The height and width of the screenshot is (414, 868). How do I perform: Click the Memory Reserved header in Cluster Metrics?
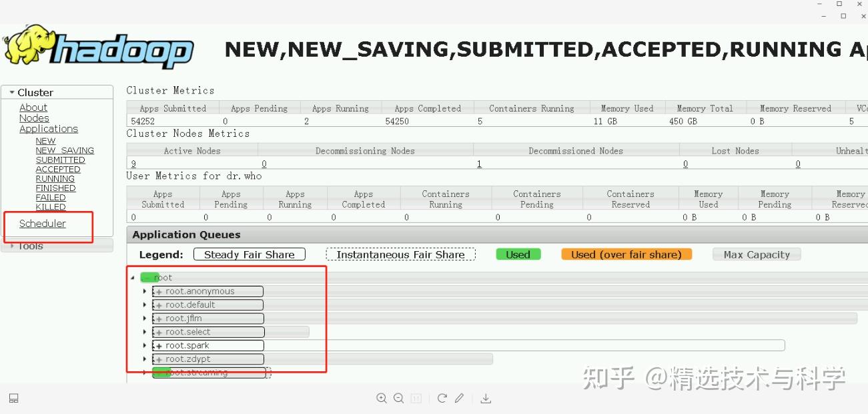[x=795, y=108]
